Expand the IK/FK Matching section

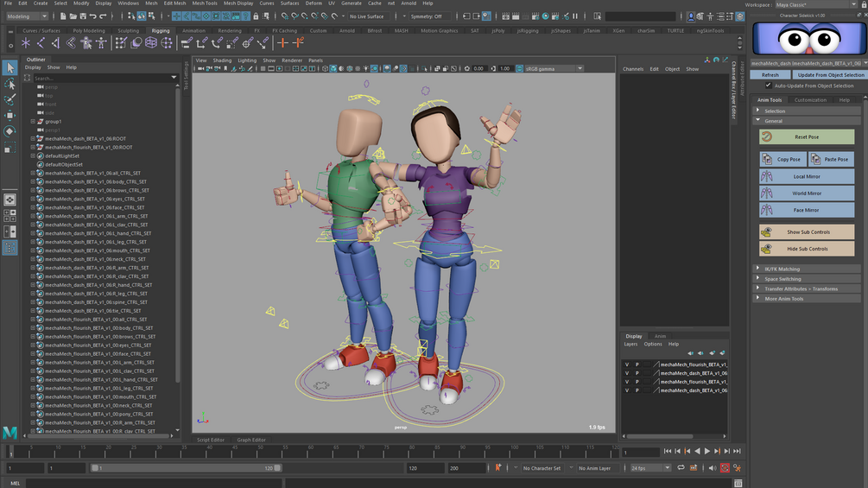coord(782,269)
